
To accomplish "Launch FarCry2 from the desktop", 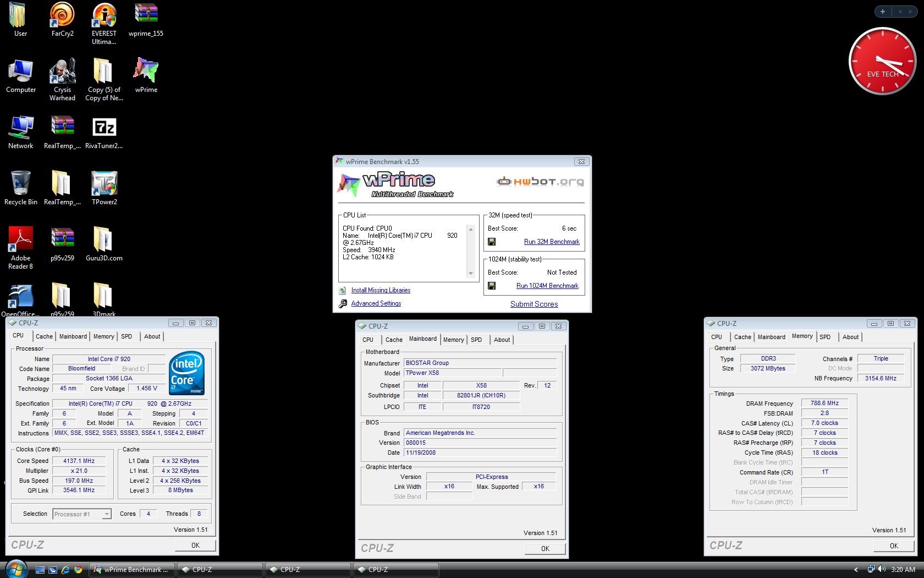I will click(62, 20).
